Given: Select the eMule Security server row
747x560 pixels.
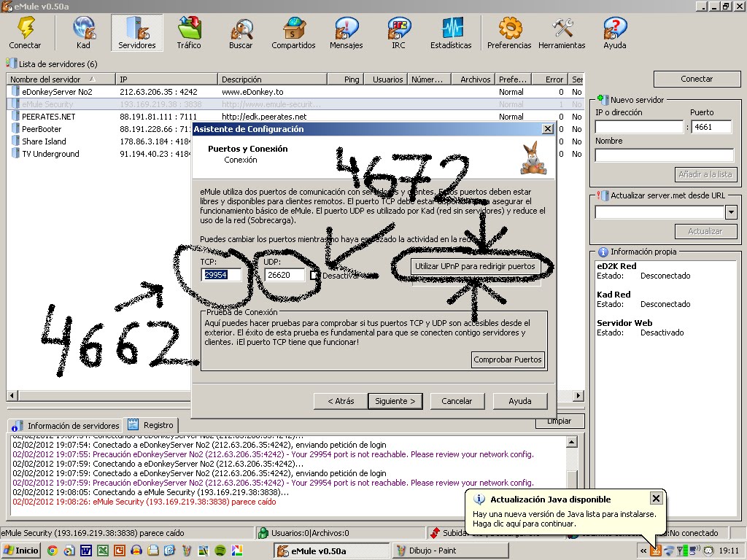Looking at the screenshot, I should 295,104.
